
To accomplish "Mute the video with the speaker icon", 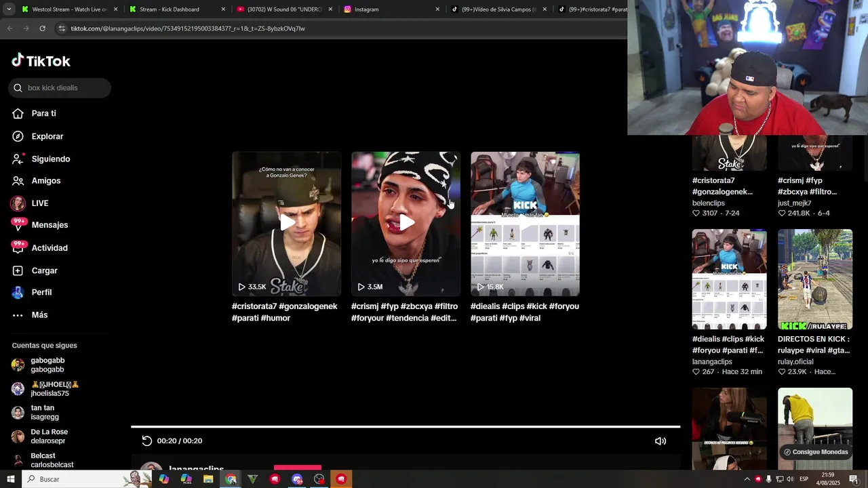I will point(660,441).
